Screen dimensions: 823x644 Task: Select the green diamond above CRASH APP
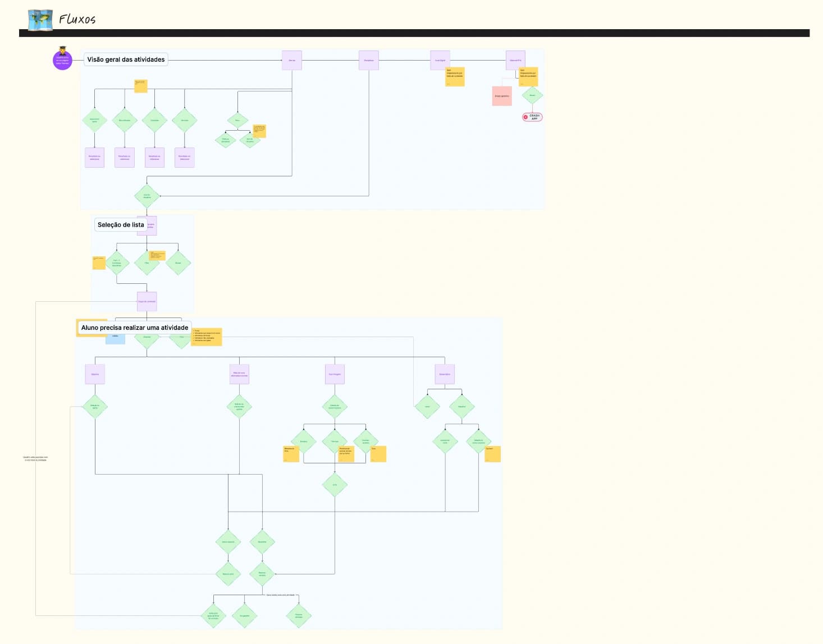(x=532, y=95)
